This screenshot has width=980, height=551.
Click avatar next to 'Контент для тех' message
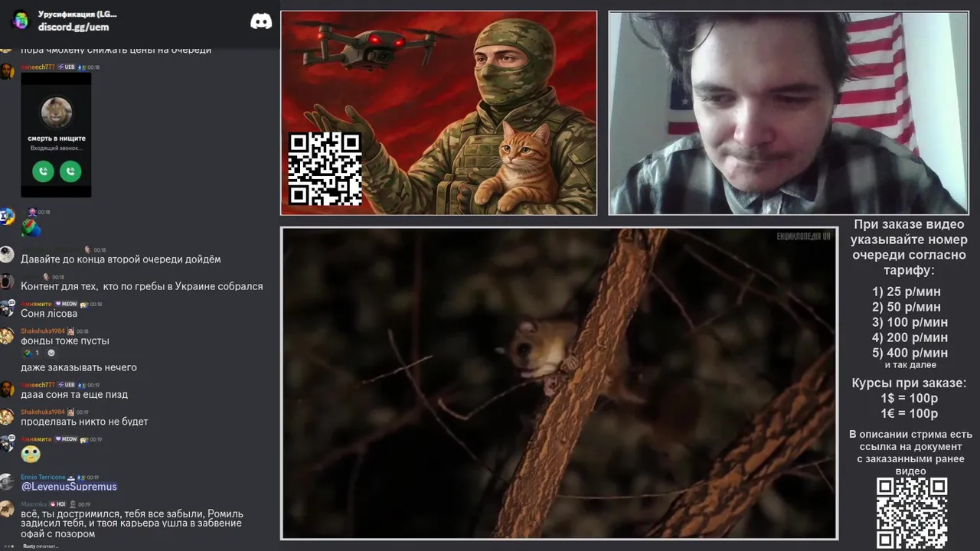point(7,282)
